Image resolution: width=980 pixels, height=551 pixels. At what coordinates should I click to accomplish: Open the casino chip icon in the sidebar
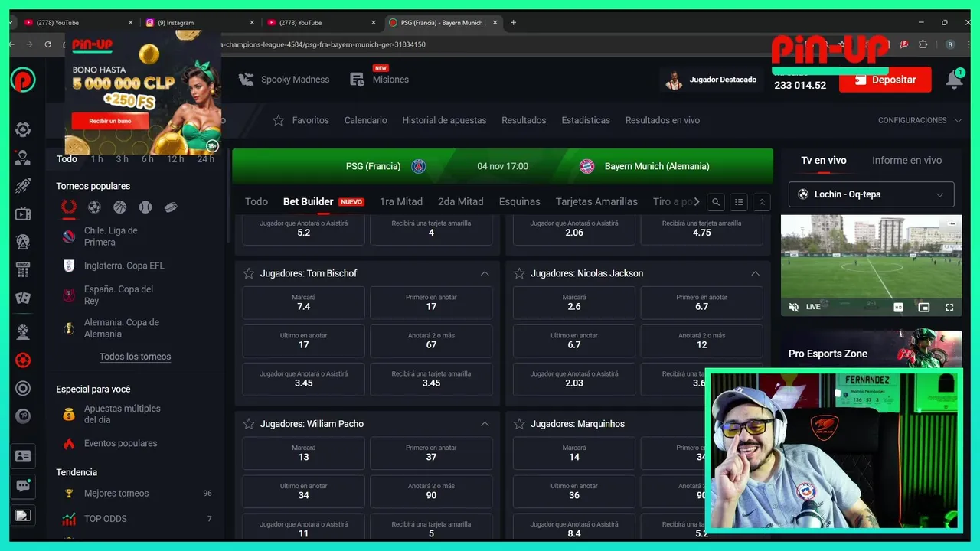point(23,129)
